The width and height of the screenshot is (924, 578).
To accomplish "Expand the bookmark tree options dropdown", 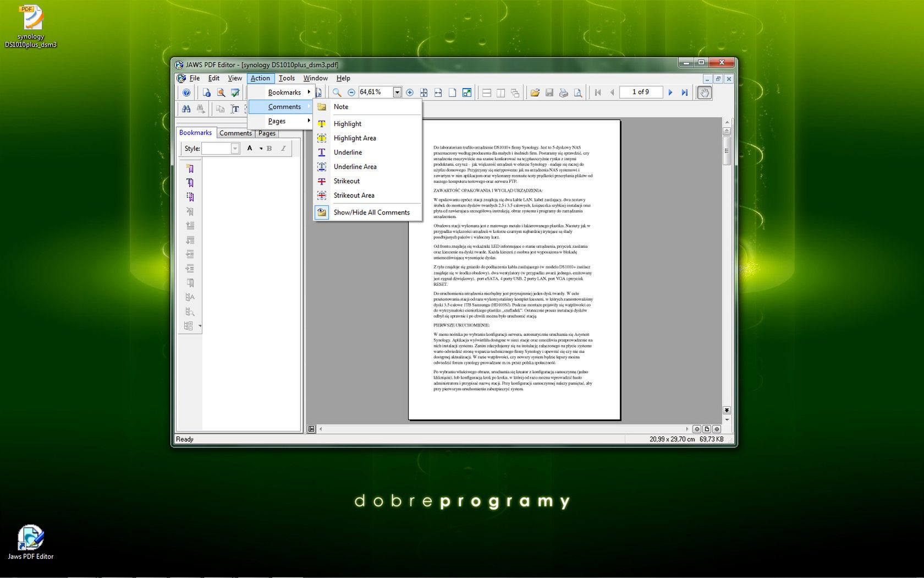I will [x=200, y=326].
